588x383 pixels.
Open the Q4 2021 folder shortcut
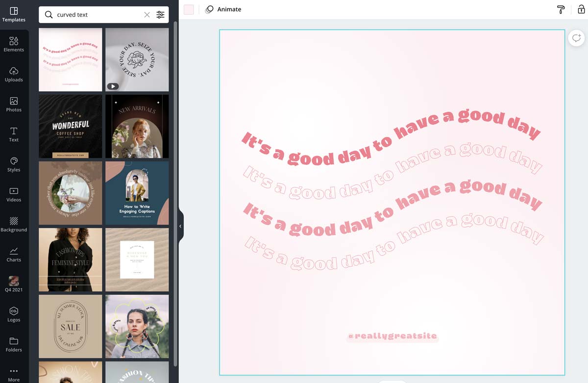click(14, 284)
